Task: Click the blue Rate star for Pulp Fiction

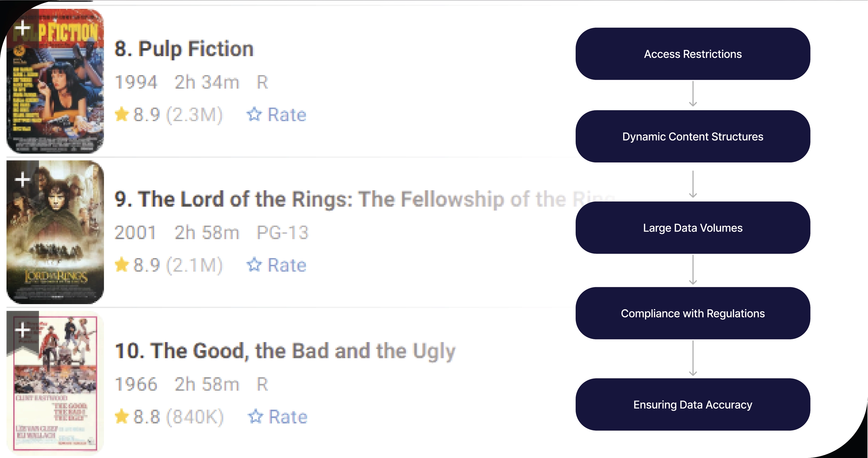Action: 254,114
